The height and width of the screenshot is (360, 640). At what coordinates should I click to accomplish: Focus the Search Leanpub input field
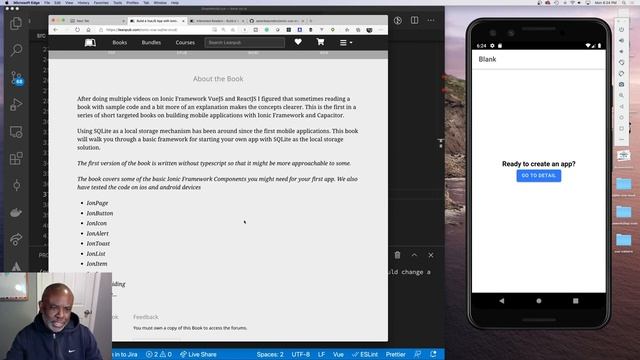pyautogui.click(x=244, y=42)
